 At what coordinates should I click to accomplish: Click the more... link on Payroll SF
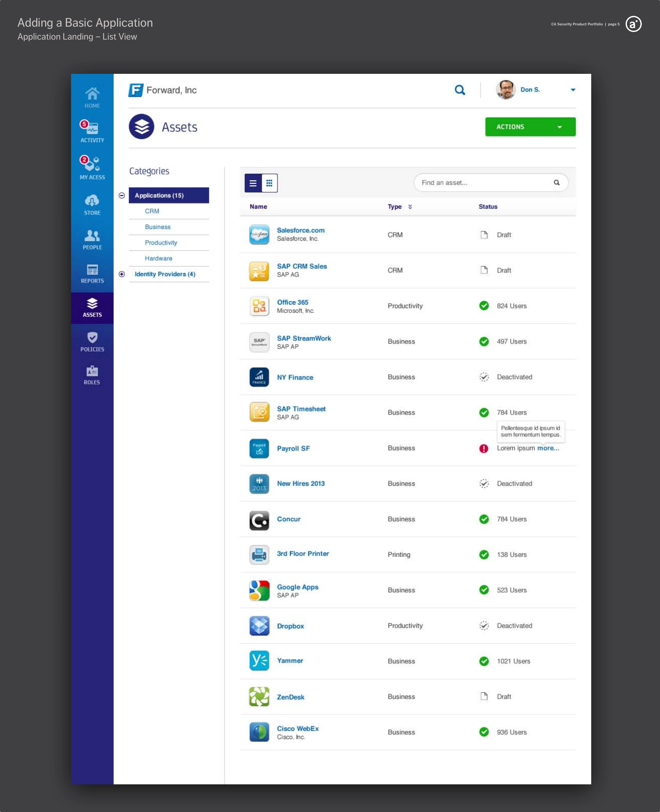coord(548,448)
